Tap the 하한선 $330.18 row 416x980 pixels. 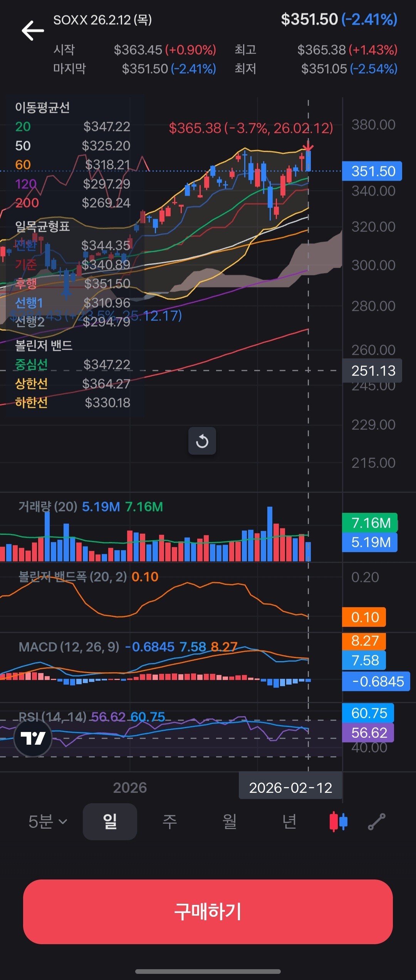72,402
